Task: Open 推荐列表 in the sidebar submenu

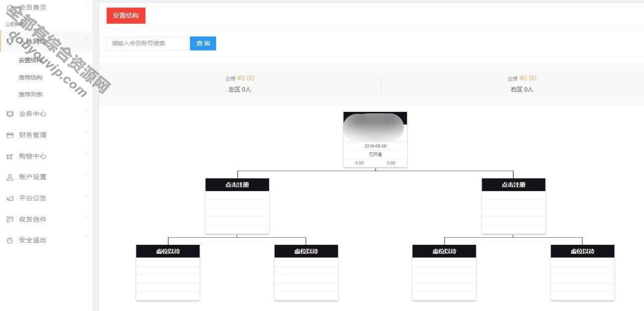Action: coord(31,94)
